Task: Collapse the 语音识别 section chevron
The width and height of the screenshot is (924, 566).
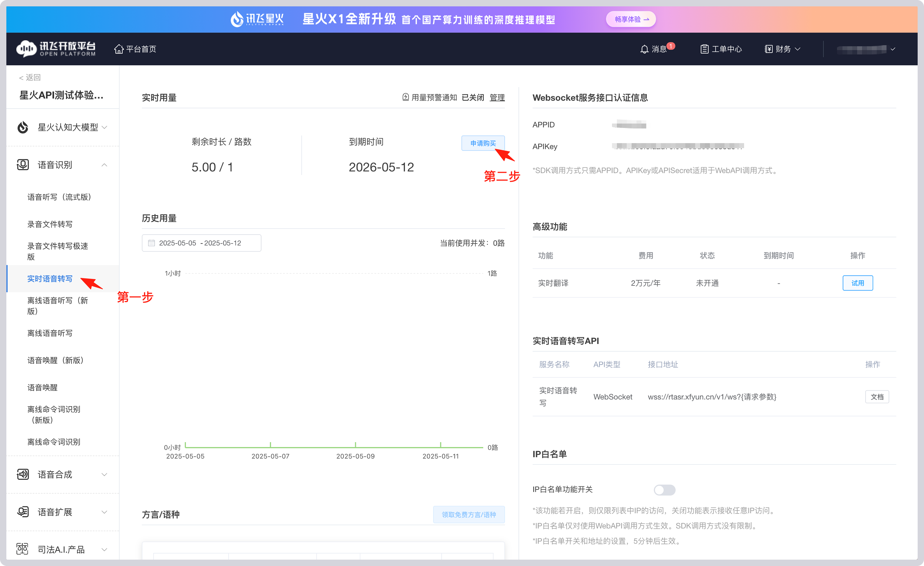Action: click(105, 164)
